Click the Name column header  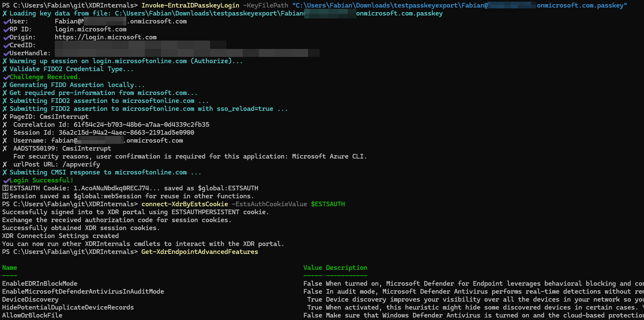tap(10, 268)
